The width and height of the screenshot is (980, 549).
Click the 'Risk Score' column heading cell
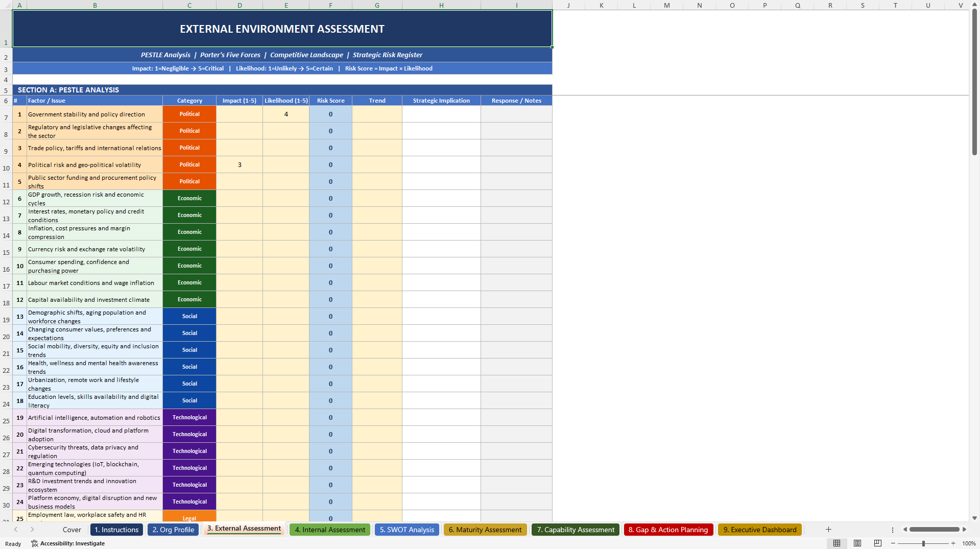[330, 101]
